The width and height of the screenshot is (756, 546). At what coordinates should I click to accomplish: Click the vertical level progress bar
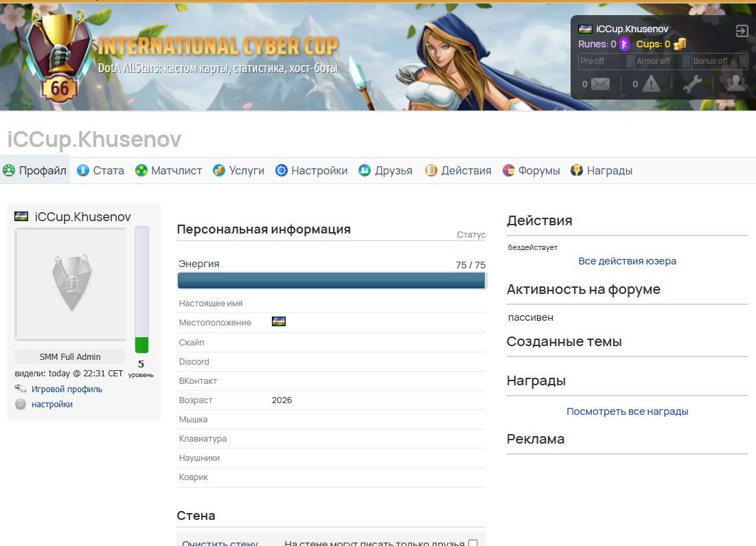point(141,289)
